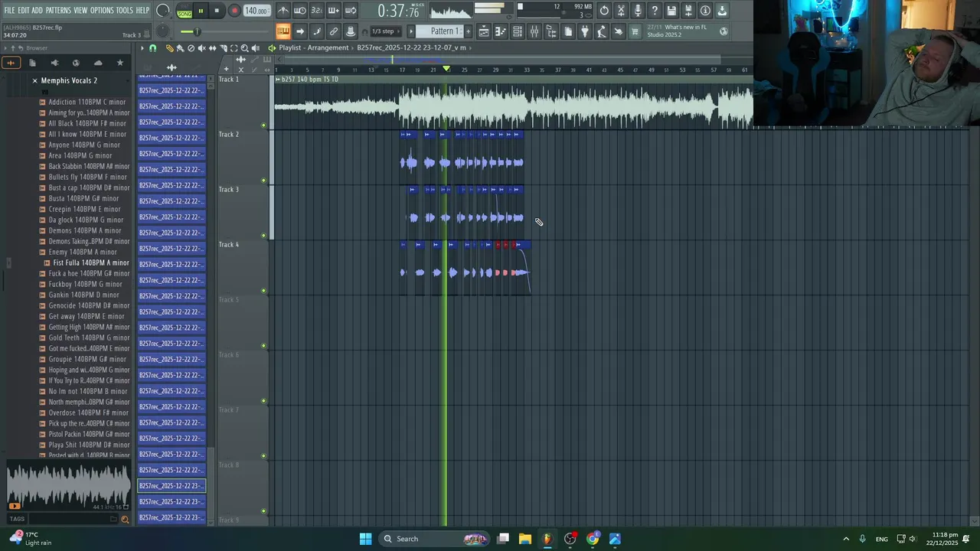Toggle the SONG/PAT mode switch
Viewport: 980px width, 551px height.
coord(185,11)
